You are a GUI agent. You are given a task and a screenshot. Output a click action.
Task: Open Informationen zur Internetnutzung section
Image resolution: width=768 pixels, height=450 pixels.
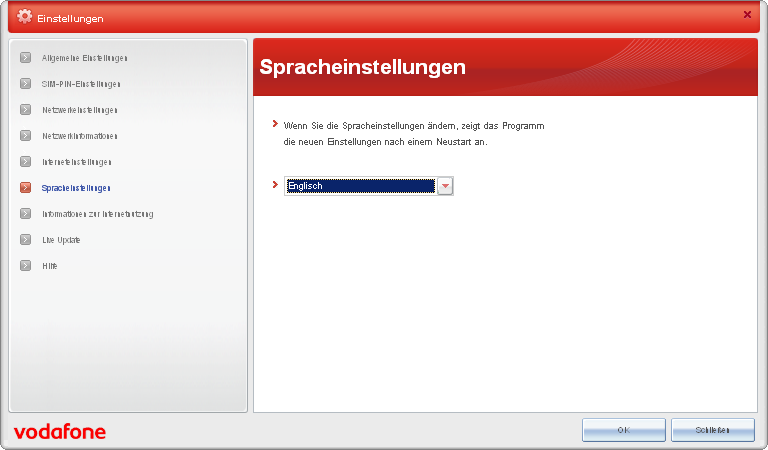97,214
